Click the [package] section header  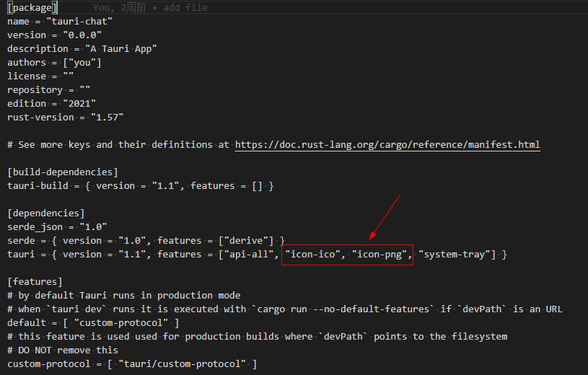tap(32, 7)
